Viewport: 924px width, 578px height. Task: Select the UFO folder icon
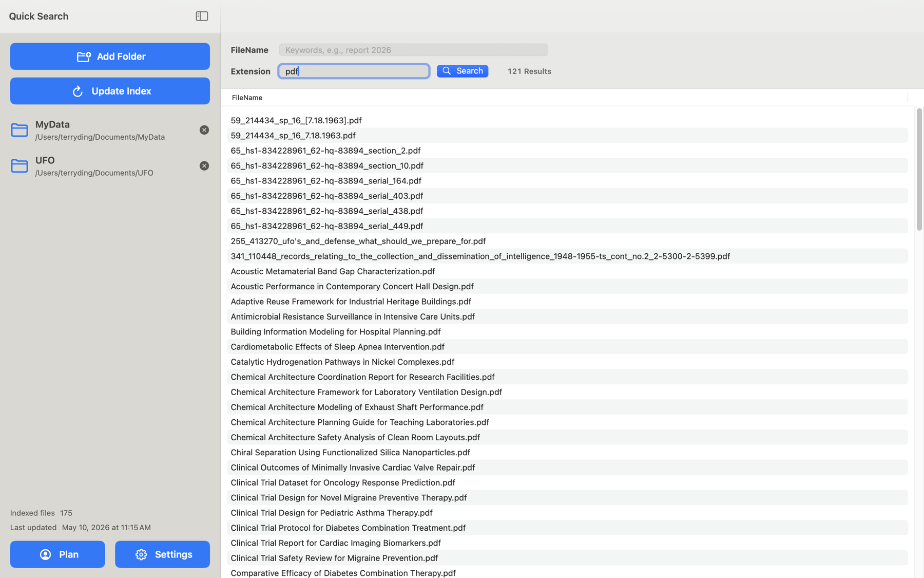[x=20, y=166]
